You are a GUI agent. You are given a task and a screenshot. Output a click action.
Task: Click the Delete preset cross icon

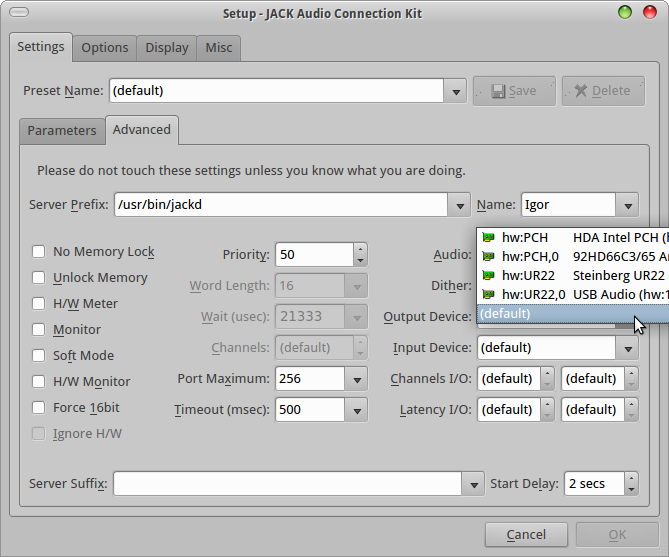tap(580, 91)
